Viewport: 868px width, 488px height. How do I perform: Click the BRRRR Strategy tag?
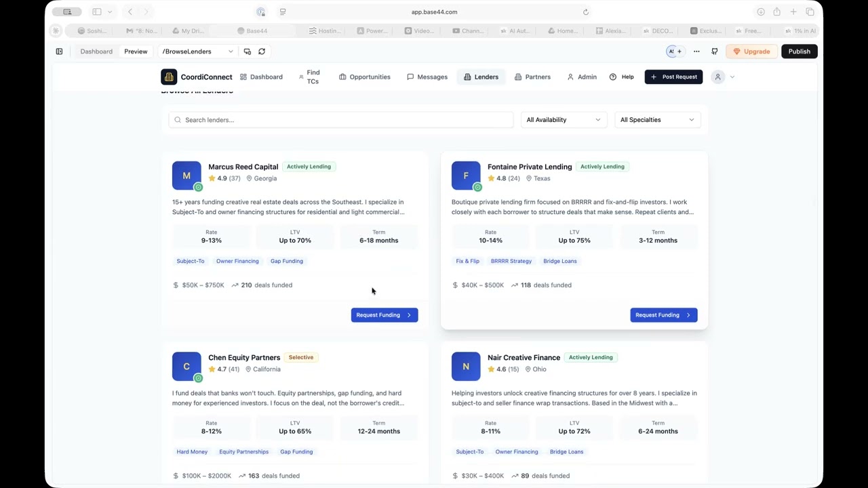[511, 261]
